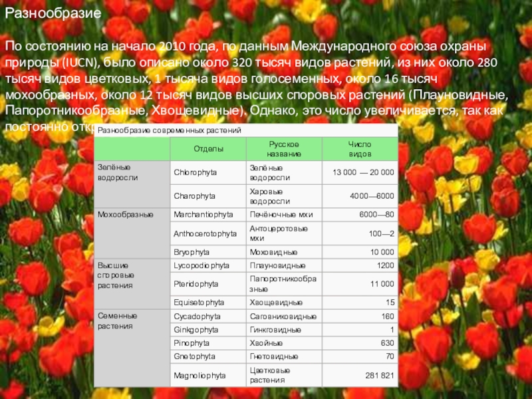The image size is (532, 399).
Task: Click the 'Pteridophyta' cell
Action: pos(196,284)
